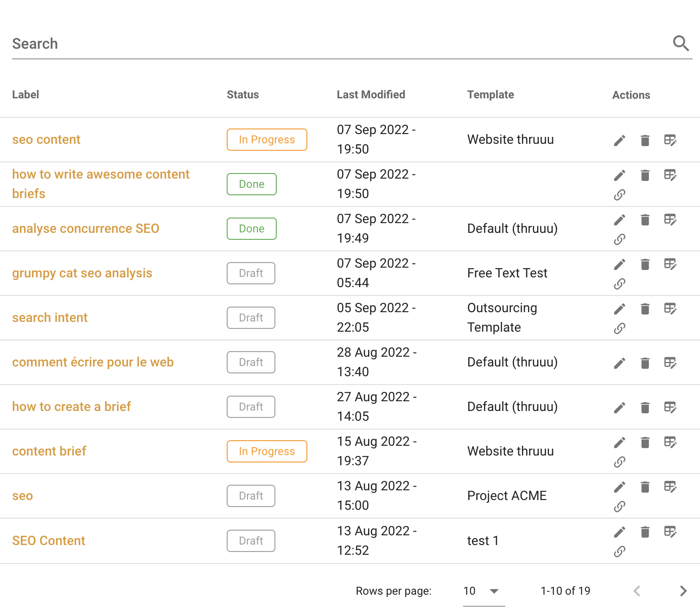
Task: Copy share link for "content brief"
Action: point(619,462)
